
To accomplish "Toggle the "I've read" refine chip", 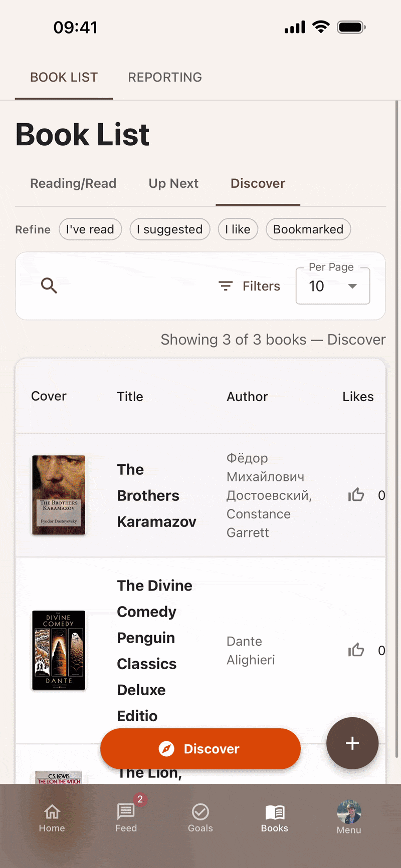I will click(x=90, y=229).
